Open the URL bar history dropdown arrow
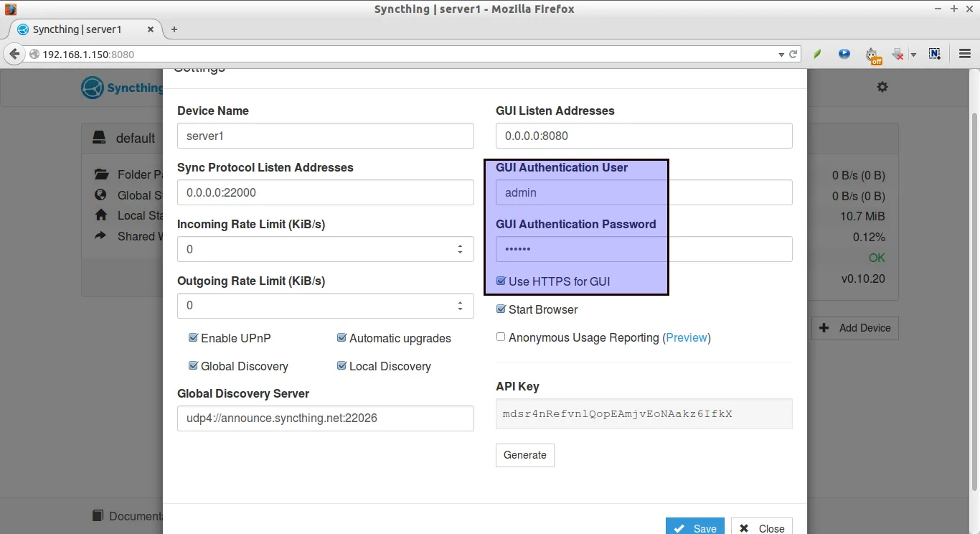 click(781, 55)
